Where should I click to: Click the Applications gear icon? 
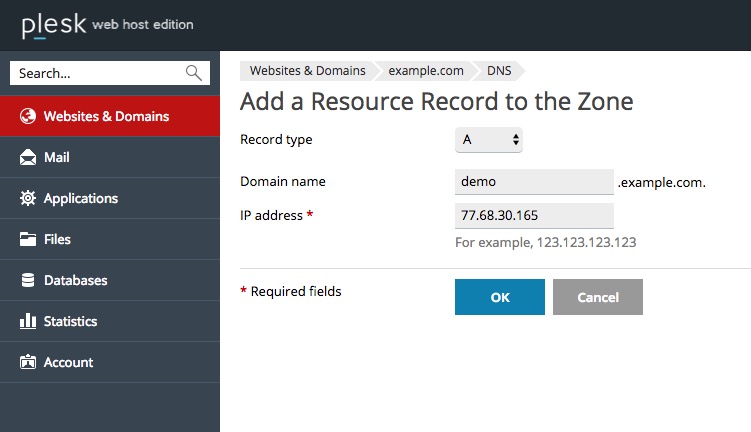click(28, 198)
